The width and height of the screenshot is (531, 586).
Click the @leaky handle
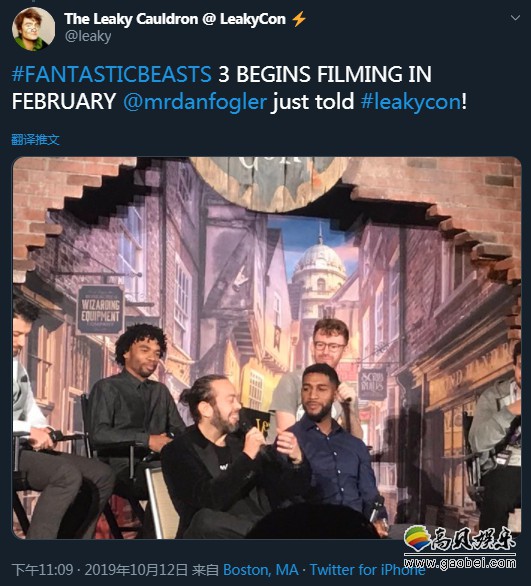(x=88, y=37)
